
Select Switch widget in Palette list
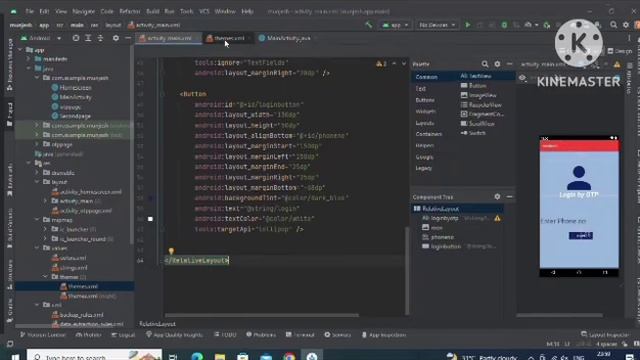click(473, 133)
